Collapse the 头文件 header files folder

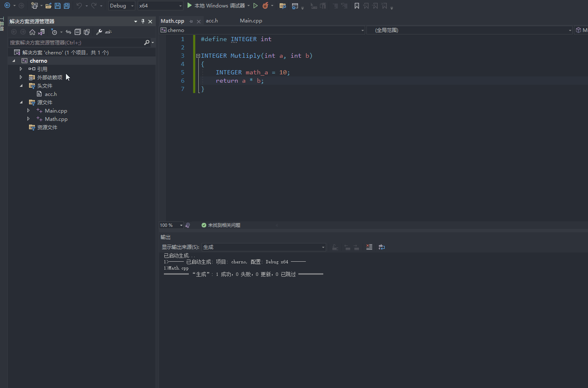(x=21, y=86)
